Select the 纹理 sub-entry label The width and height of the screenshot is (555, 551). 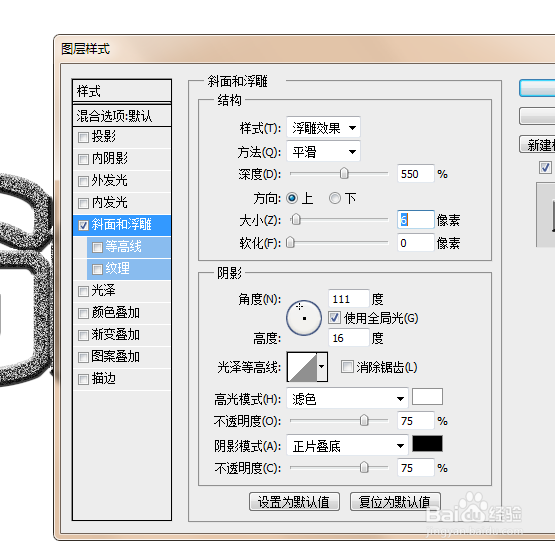[118, 269]
